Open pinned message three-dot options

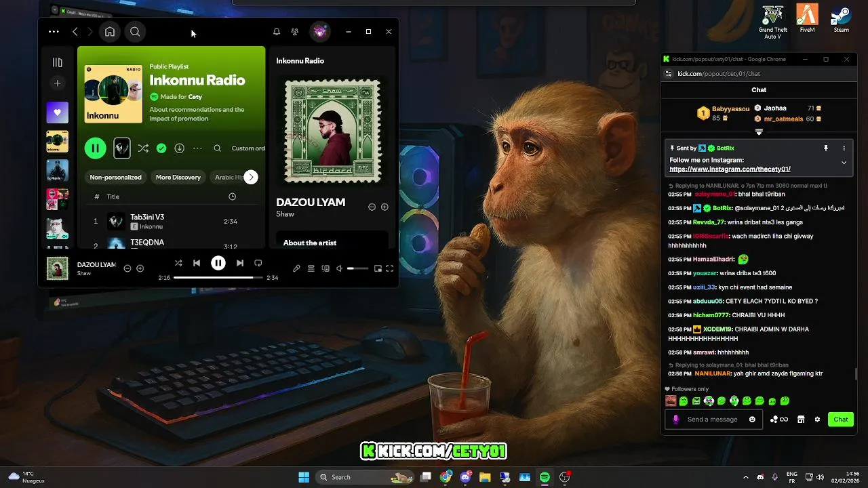[x=844, y=148]
